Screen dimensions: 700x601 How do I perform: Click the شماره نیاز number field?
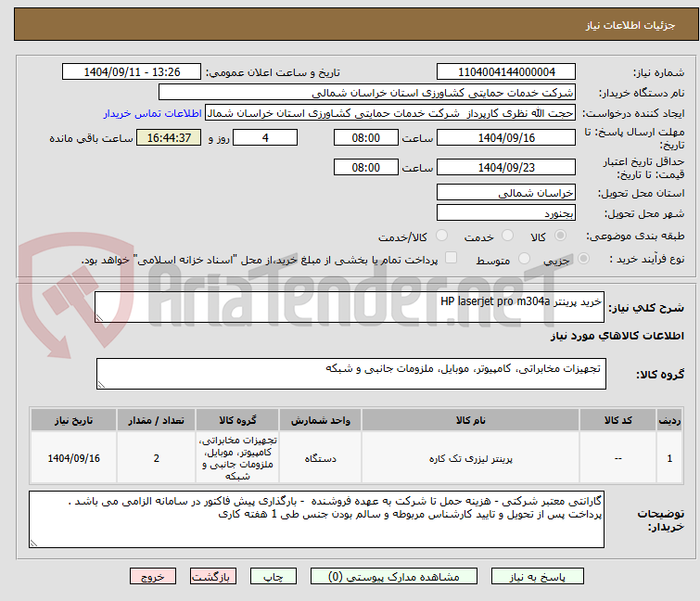[x=506, y=72]
